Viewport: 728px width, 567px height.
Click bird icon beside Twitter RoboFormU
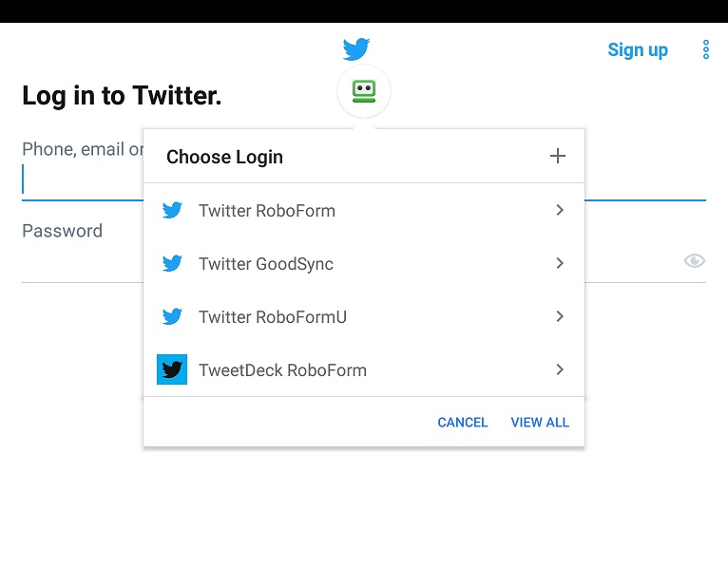(x=172, y=317)
